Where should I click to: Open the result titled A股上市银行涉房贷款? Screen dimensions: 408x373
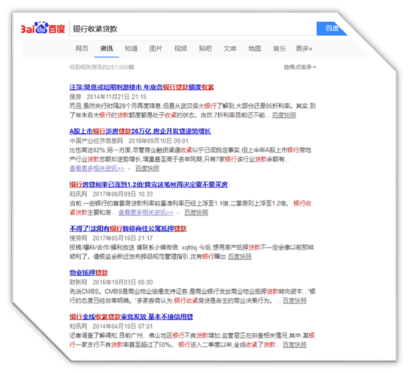140,131
